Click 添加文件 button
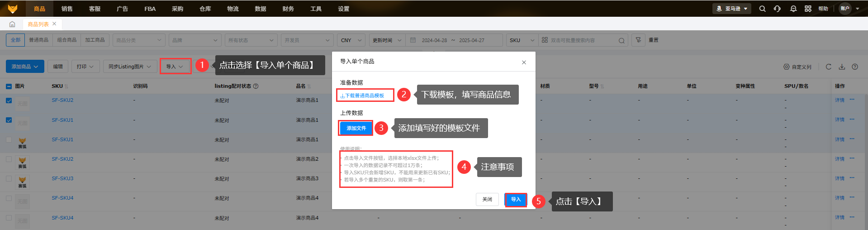The height and width of the screenshot is (230, 868). point(356,128)
